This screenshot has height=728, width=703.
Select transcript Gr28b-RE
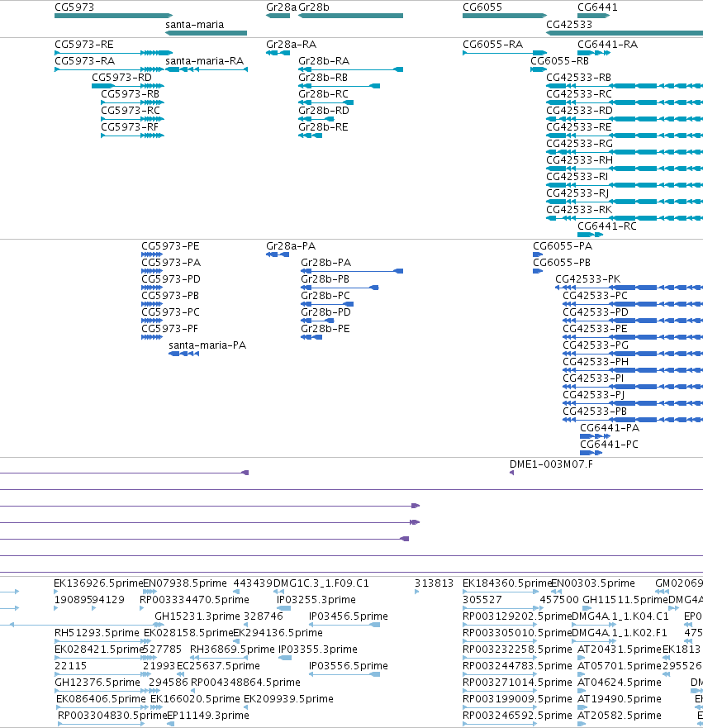324,127
